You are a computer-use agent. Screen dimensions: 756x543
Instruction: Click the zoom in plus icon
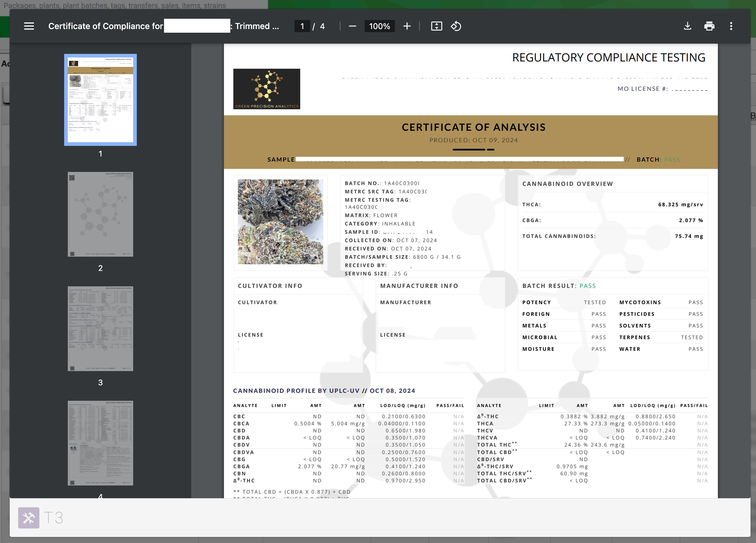(x=407, y=26)
